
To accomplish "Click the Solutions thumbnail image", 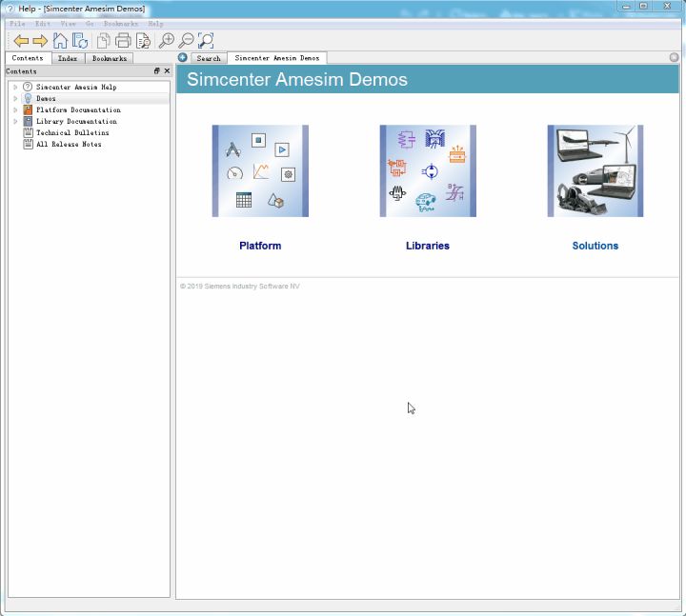I will click(x=595, y=171).
